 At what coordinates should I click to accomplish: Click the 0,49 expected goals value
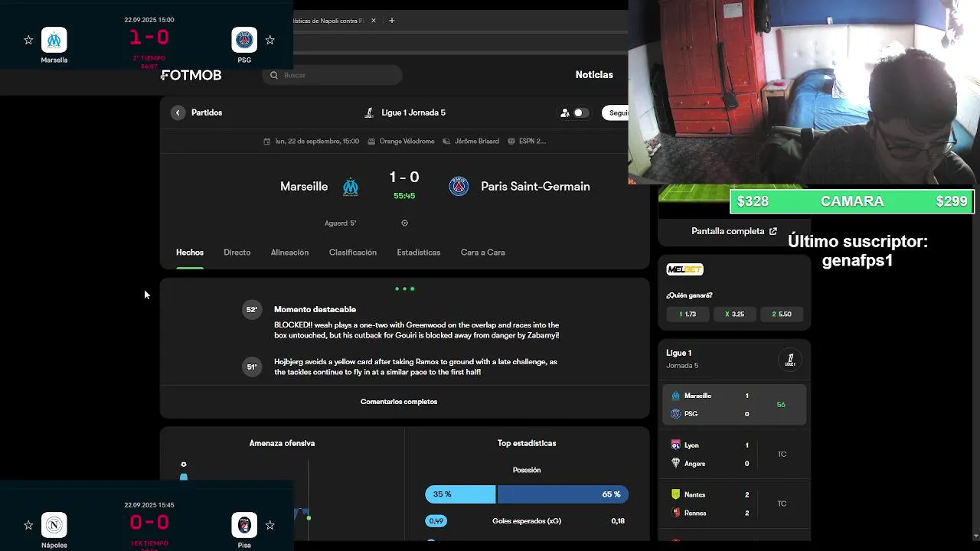[436, 521]
